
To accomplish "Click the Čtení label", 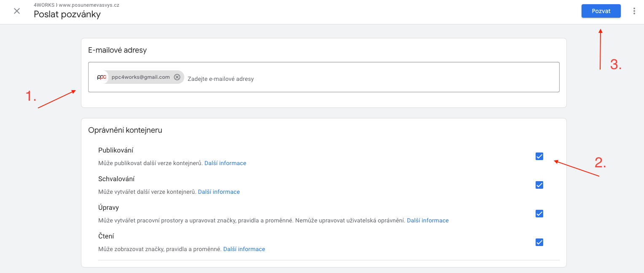I will 106,236.
